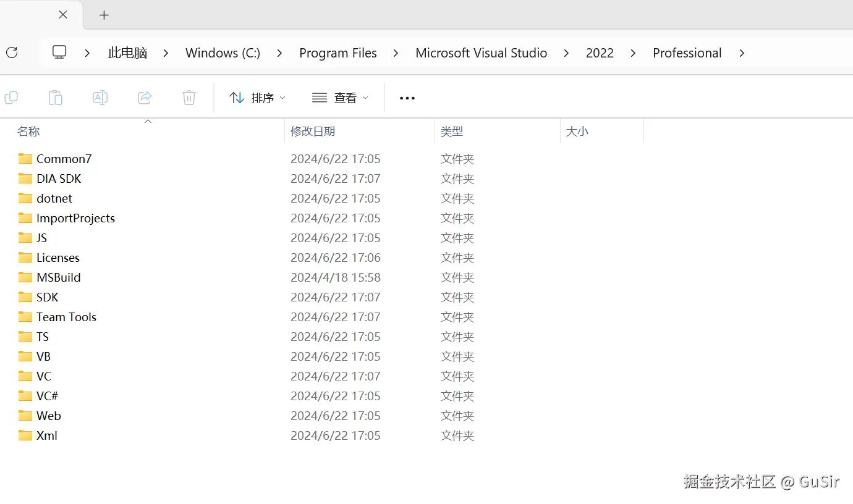Click date 2024/4/18 15:58

(336, 277)
